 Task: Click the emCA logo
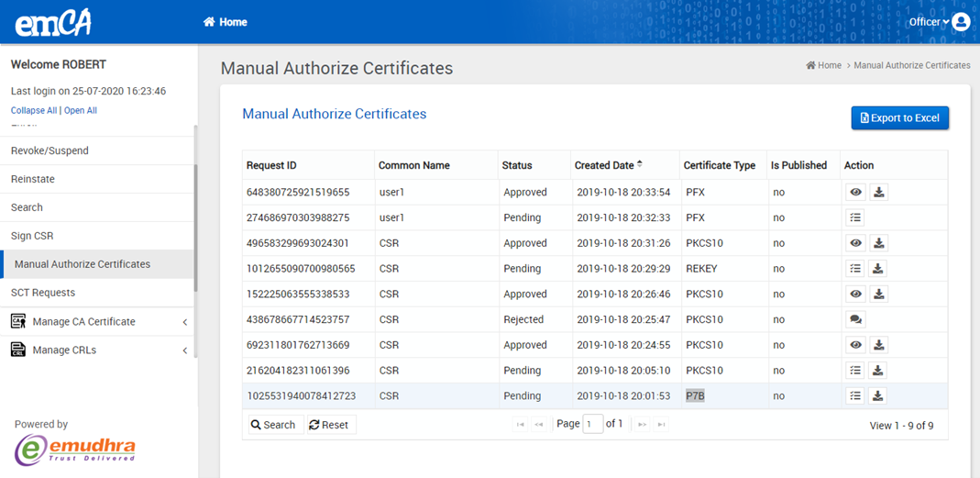pos(53,22)
